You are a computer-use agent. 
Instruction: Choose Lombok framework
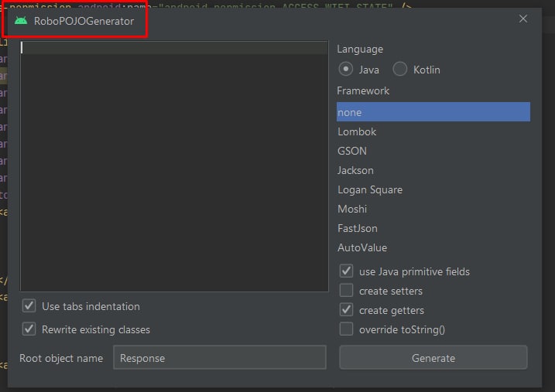point(433,131)
